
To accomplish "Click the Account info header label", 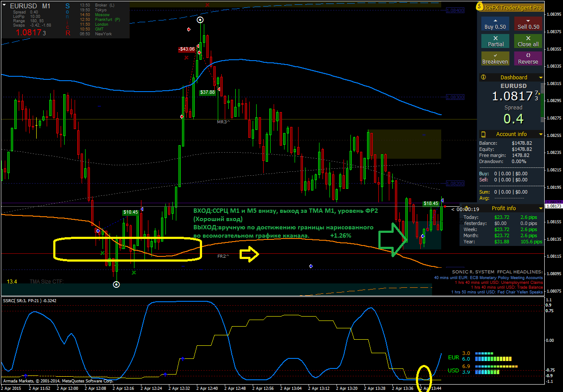I will tap(511, 134).
